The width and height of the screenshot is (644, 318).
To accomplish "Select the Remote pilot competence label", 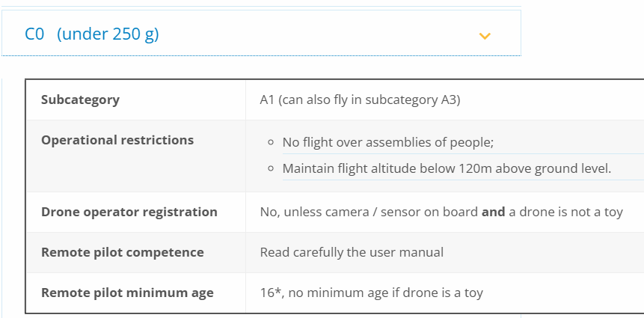I will pos(123,252).
